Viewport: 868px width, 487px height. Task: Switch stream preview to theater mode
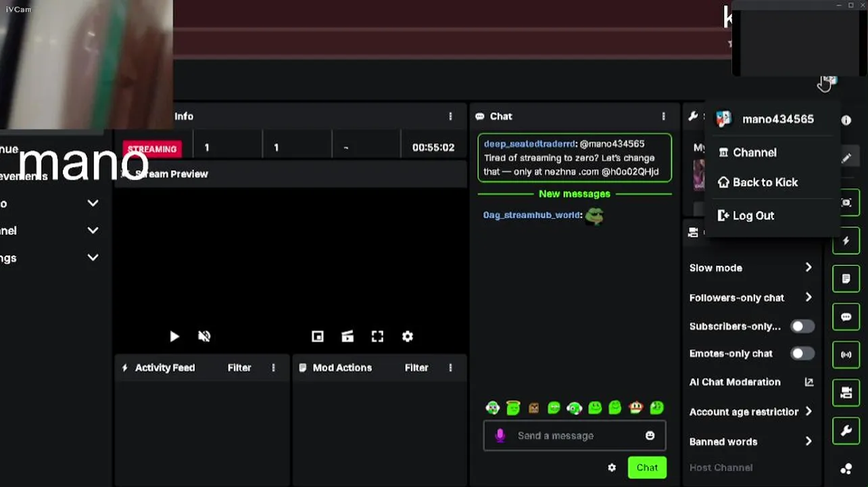(347, 336)
